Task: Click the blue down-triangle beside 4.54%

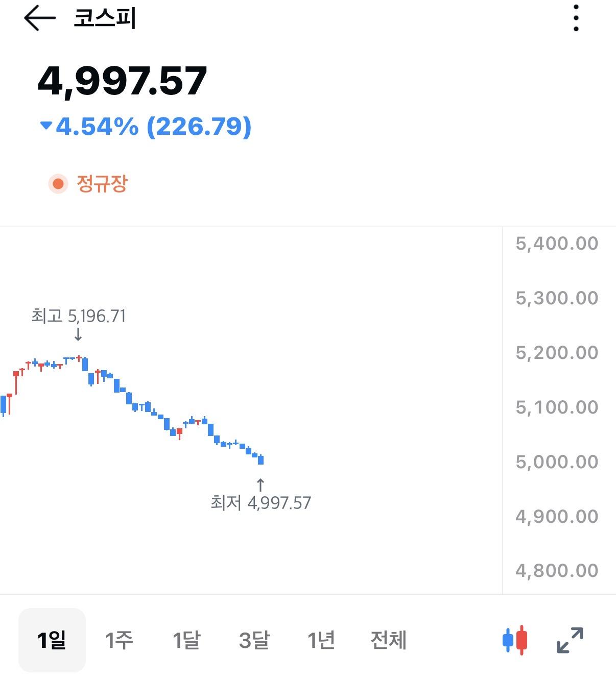Action: pos(45,127)
